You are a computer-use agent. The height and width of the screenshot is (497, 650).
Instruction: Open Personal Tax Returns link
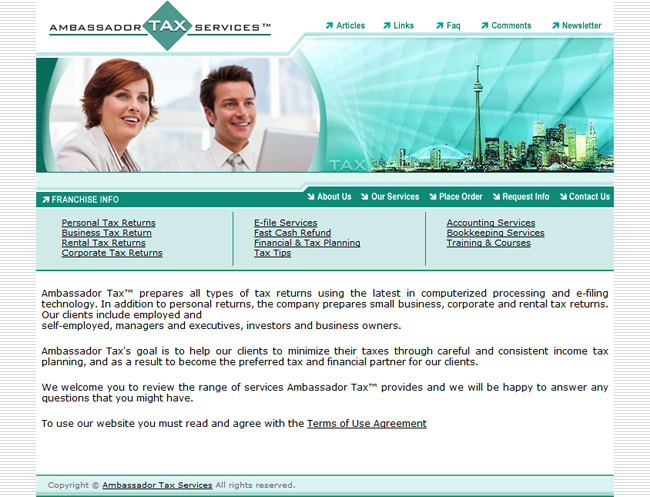tap(108, 223)
